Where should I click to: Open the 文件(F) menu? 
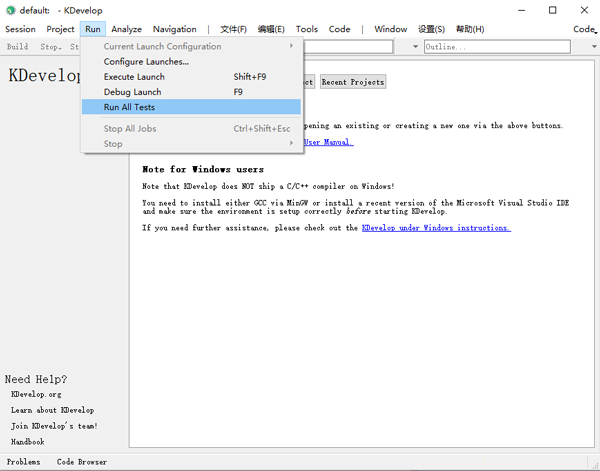(233, 29)
